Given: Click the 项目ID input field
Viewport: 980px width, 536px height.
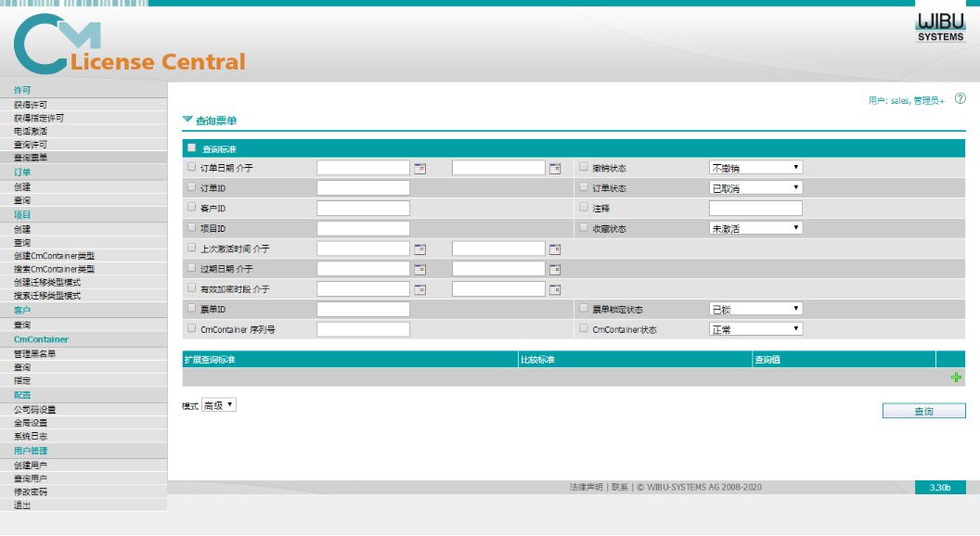Looking at the screenshot, I should [363, 229].
